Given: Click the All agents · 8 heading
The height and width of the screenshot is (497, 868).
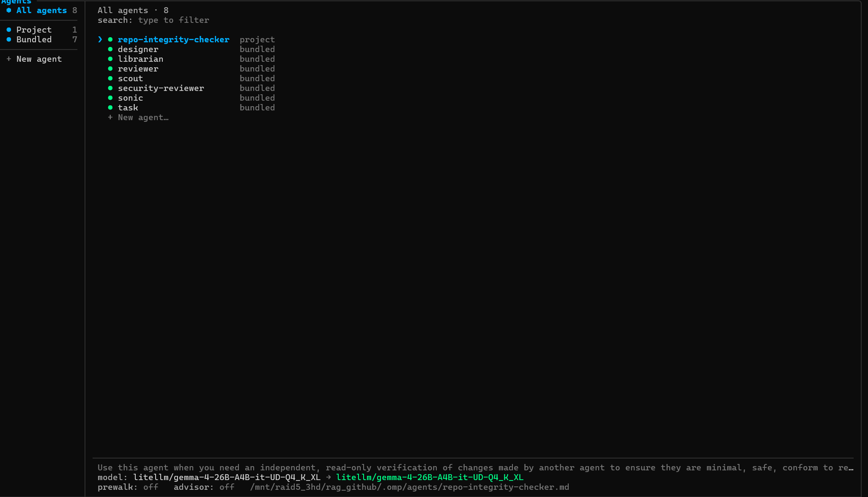Looking at the screenshot, I should click(133, 10).
